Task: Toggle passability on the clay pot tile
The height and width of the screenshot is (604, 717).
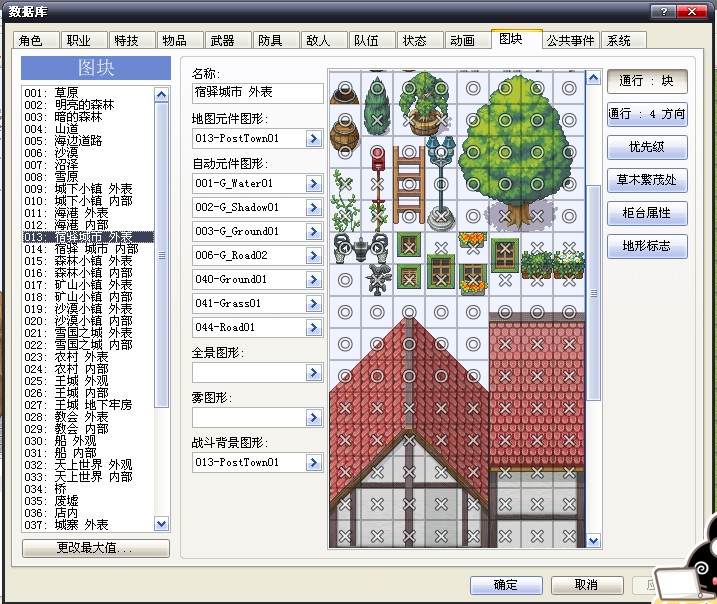Action: [345, 88]
